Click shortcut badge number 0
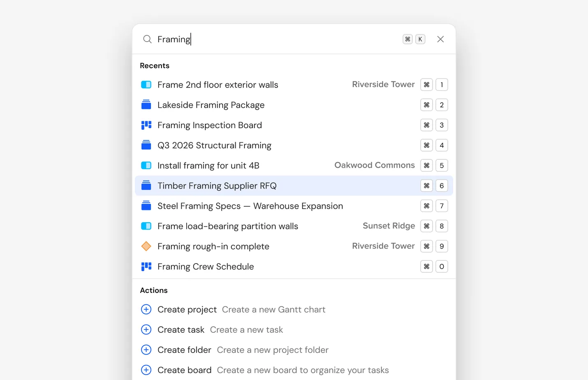 442,266
